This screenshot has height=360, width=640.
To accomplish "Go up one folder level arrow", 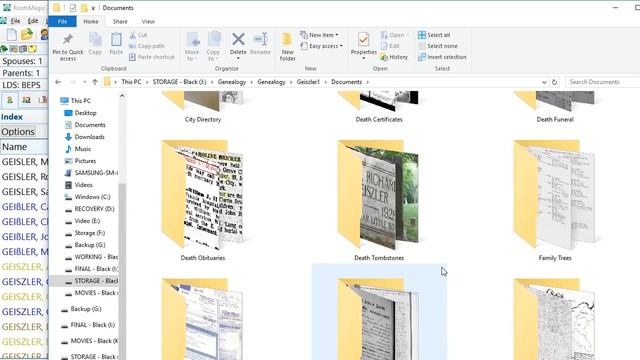I will (95, 82).
